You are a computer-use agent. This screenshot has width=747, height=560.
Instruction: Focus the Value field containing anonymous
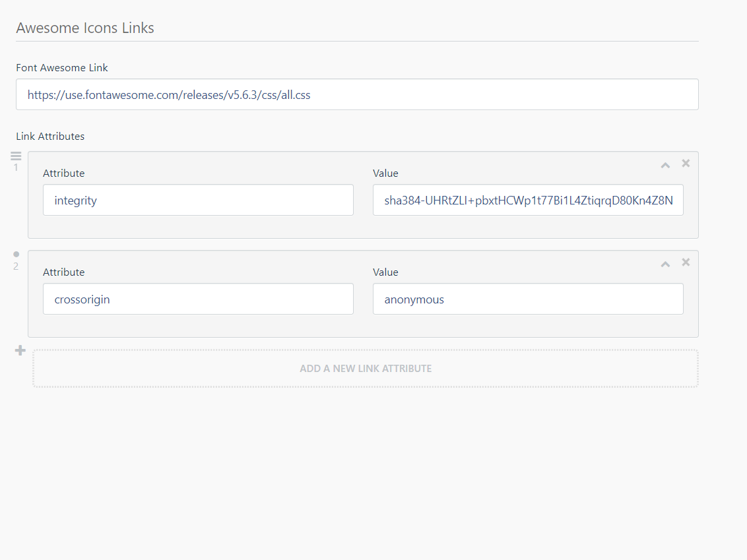528,299
